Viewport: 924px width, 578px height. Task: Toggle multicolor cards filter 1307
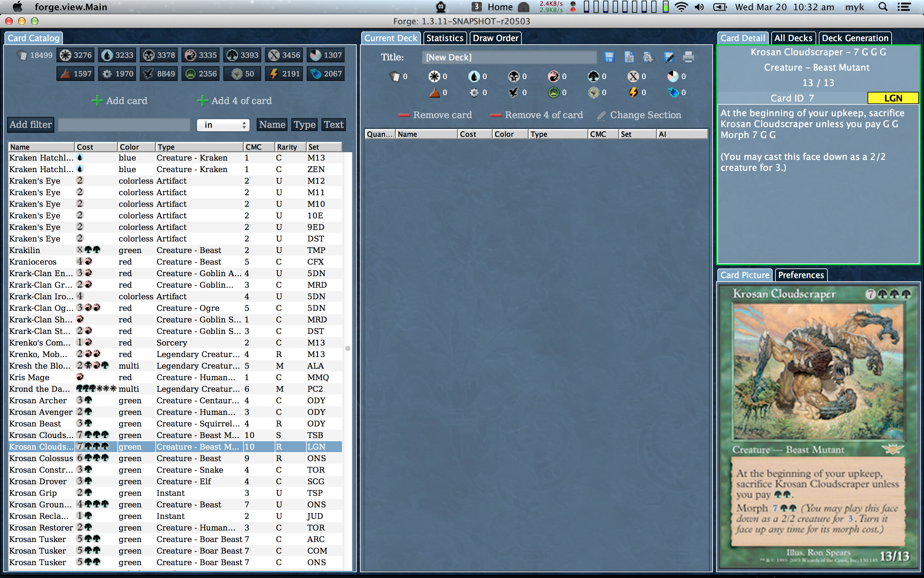point(326,56)
